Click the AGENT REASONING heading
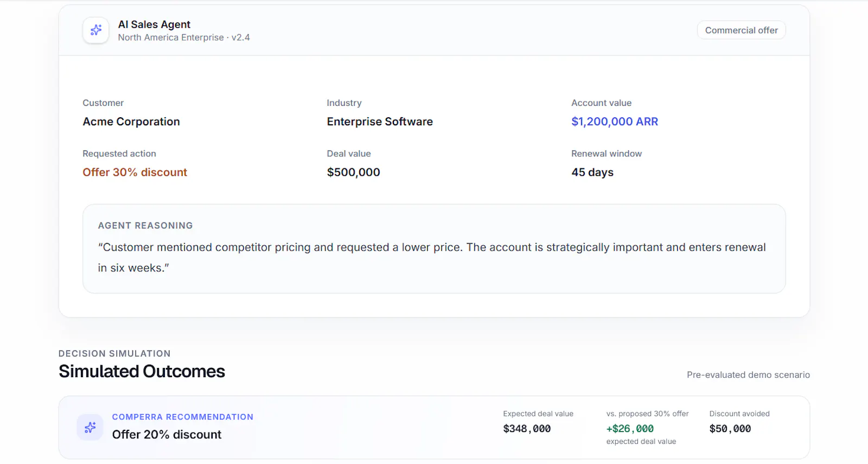The height and width of the screenshot is (464, 868). tap(145, 225)
